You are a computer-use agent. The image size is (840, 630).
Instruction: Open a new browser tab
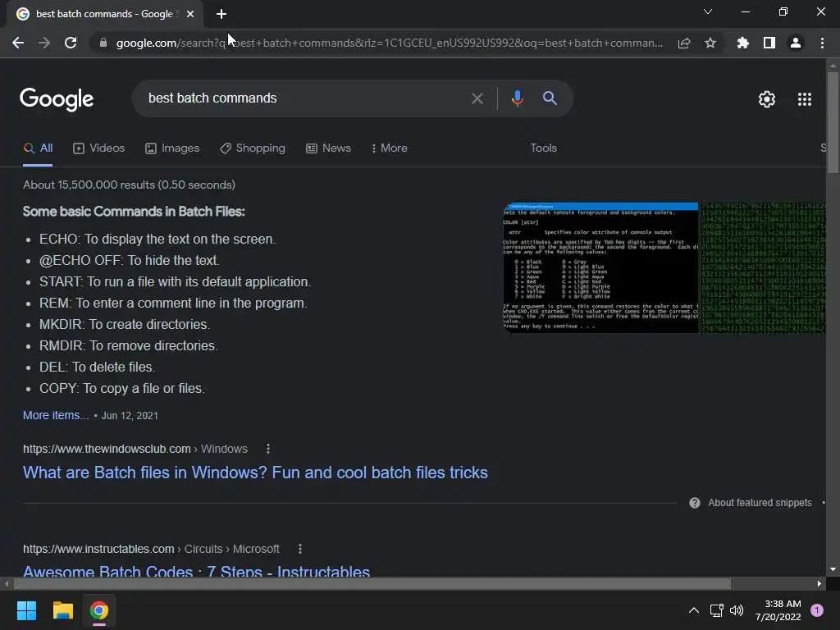(x=221, y=14)
